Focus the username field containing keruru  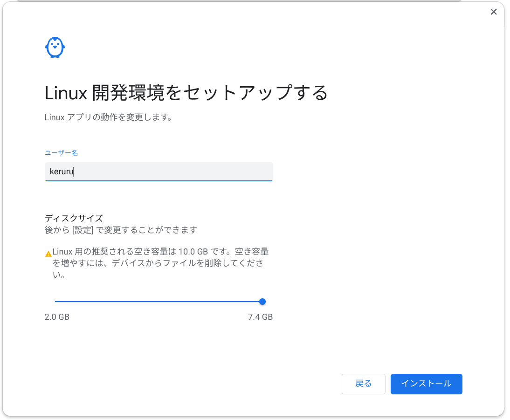point(159,172)
